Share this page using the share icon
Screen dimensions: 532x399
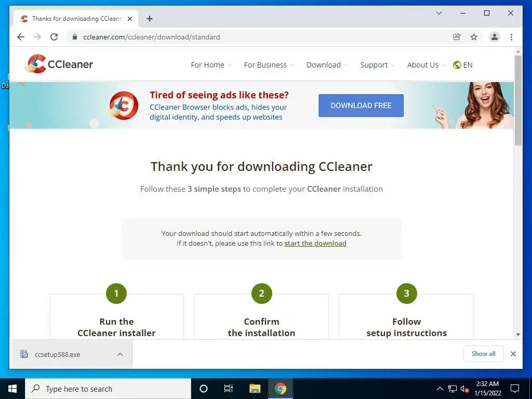(x=457, y=37)
